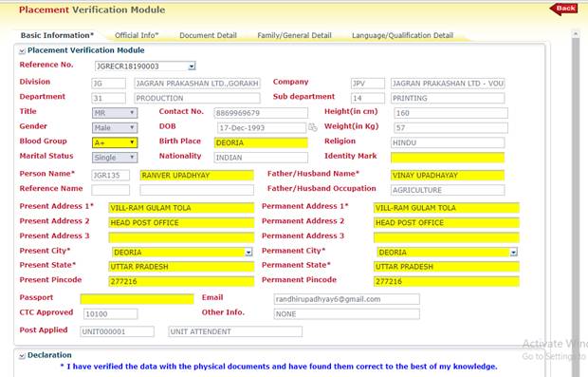This screenshot has width=588, height=377.
Task: Click the UNIT ATTENDENT post field
Action: [235, 331]
